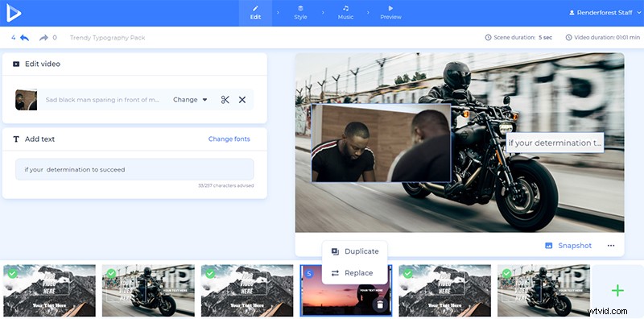
Task: Open the Change video dropdown
Action: [x=190, y=100]
